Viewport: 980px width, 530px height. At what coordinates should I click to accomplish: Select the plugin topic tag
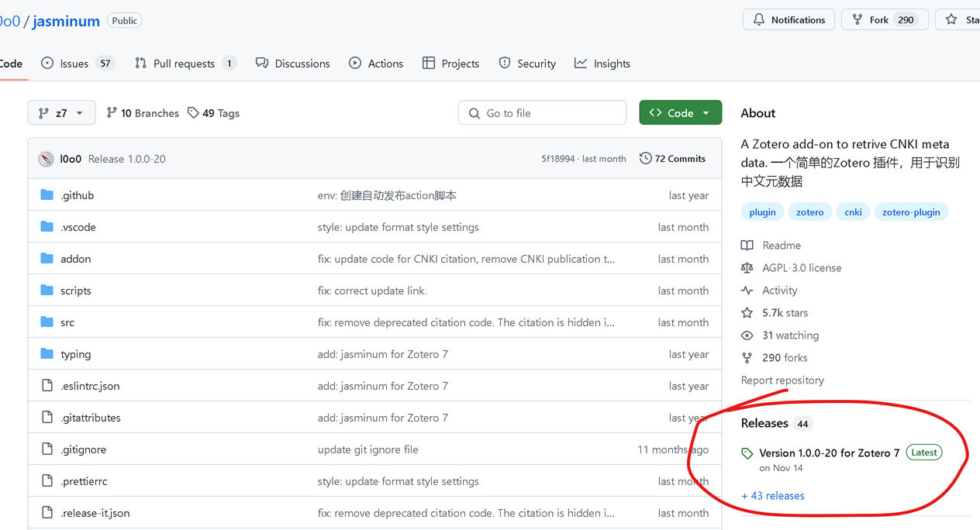pos(762,212)
